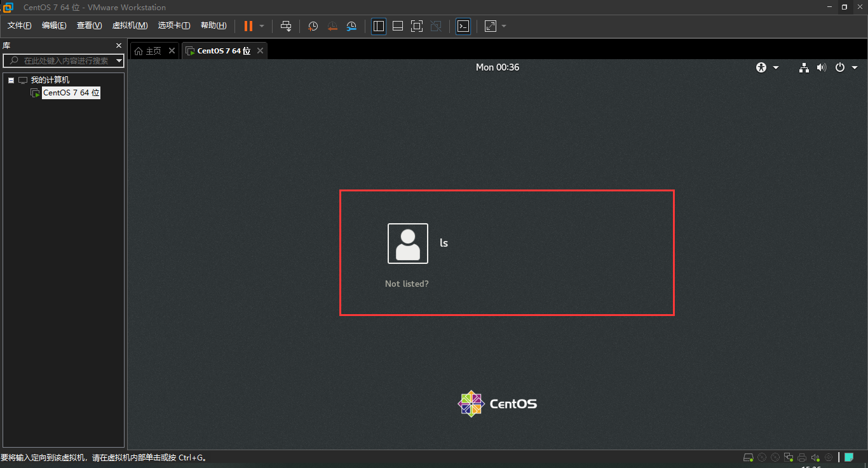Collapse the 我的计算机 tree node
This screenshot has width=868, height=468.
11,80
